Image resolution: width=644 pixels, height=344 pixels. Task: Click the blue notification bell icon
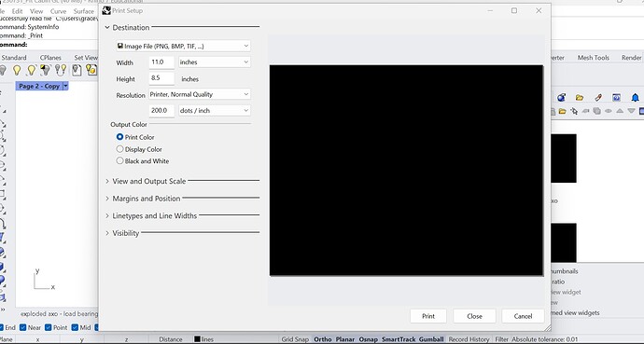point(635,97)
